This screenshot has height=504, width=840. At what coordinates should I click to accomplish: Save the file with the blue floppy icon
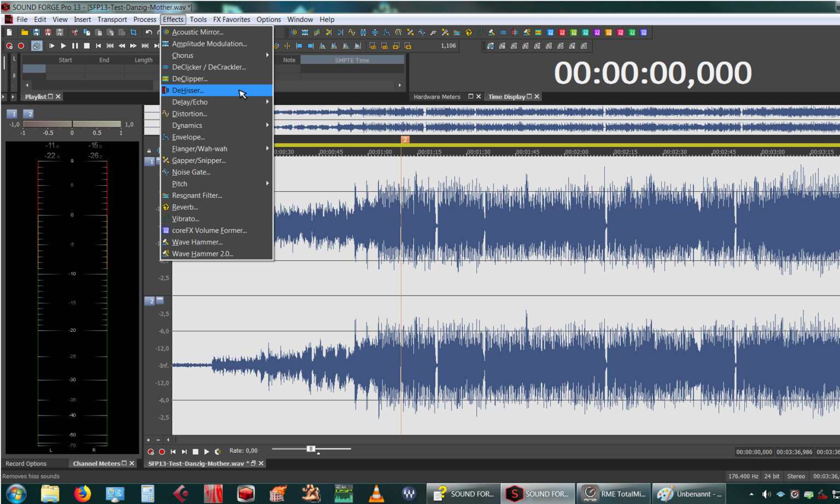click(36, 33)
